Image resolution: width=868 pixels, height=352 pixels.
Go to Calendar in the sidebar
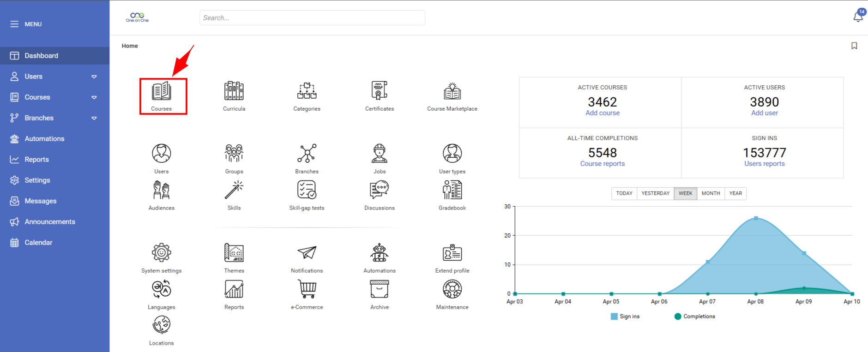(x=38, y=243)
